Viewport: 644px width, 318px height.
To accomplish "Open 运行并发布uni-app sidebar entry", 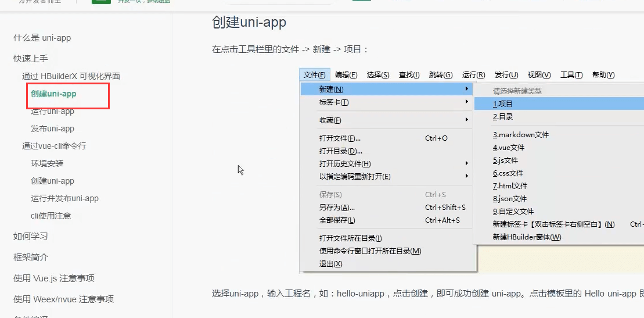I will coord(65,198).
